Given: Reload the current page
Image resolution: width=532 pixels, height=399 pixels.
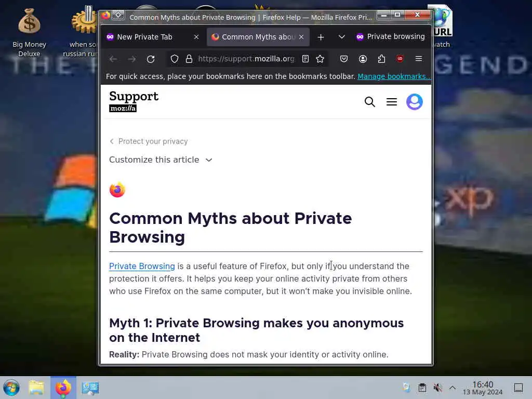Looking at the screenshot, I should 151,59.
